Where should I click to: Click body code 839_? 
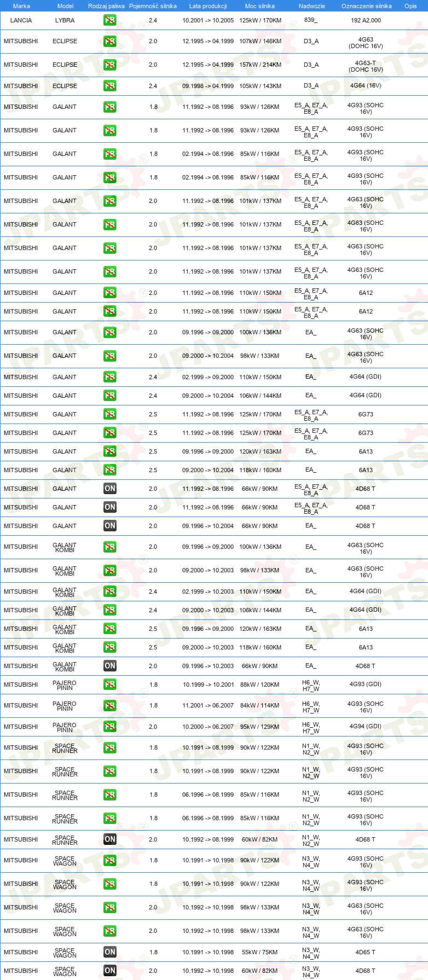click(311, 20)
